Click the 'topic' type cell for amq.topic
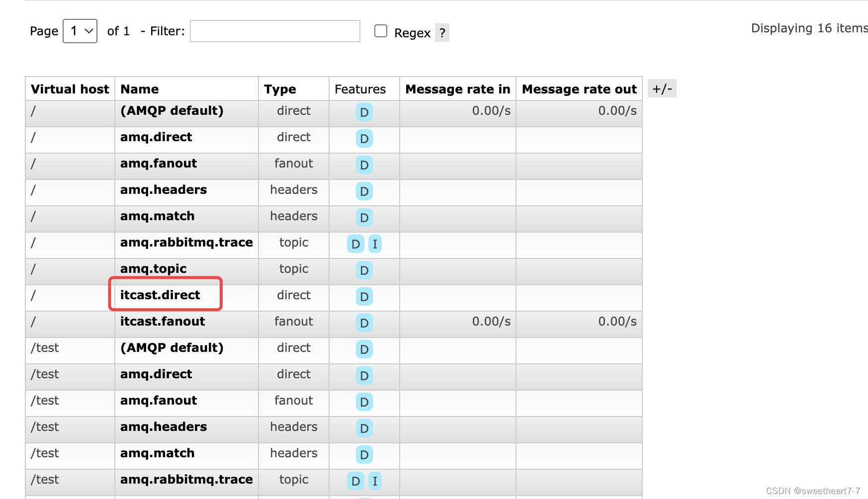868x499 pixels. [x=294, y=269]
